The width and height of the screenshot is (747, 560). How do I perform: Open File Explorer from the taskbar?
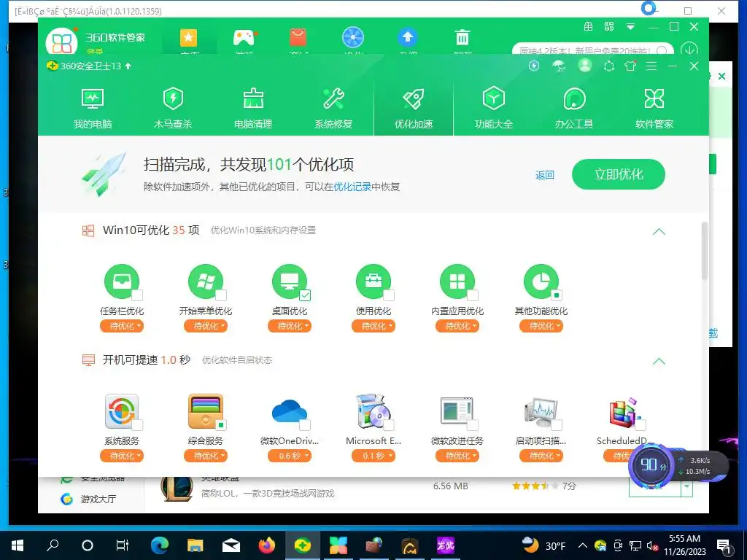click(x=196, y=545)
